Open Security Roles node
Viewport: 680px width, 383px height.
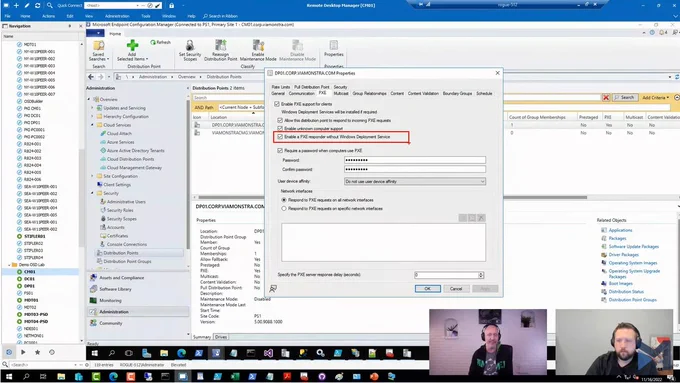120,210
